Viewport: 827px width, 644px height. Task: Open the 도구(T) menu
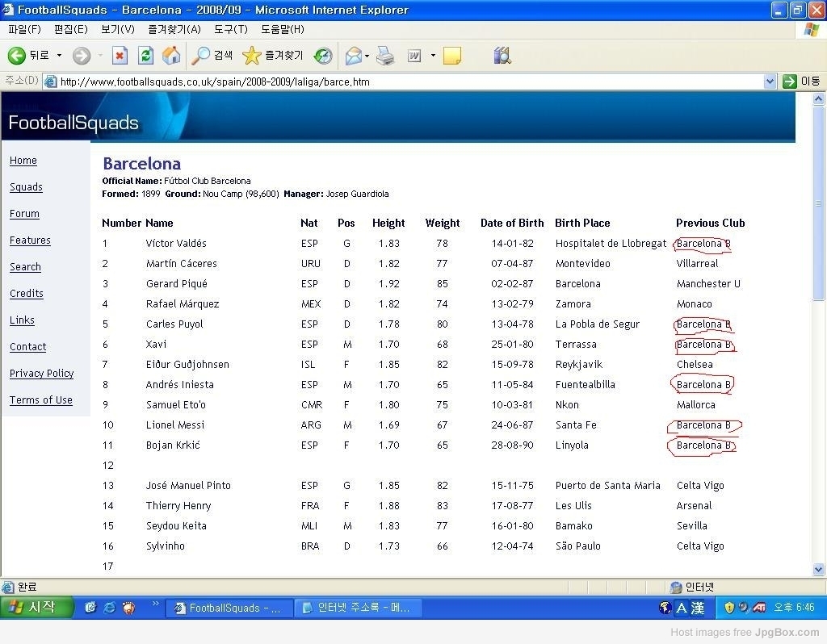click(x=230, y=29)
